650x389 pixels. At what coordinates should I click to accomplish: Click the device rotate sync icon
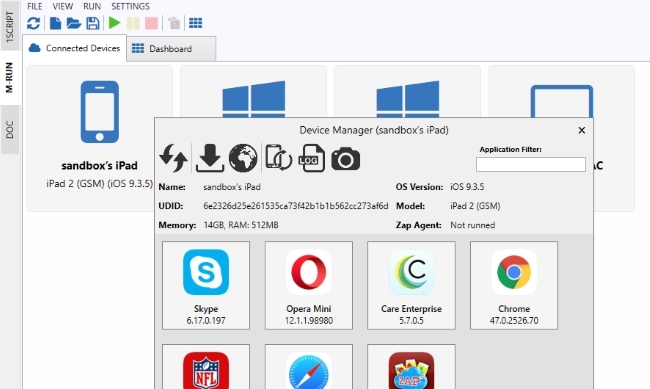coord(279,158)
